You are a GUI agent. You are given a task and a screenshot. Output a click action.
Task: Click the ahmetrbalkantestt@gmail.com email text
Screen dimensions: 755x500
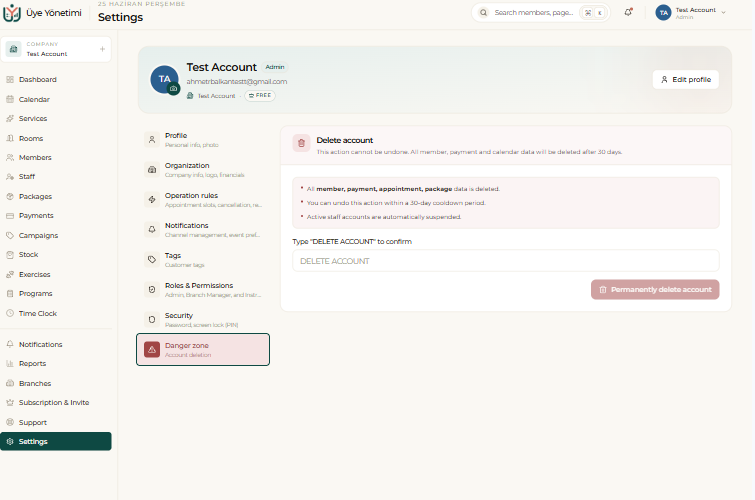click(x=237, y=81)
